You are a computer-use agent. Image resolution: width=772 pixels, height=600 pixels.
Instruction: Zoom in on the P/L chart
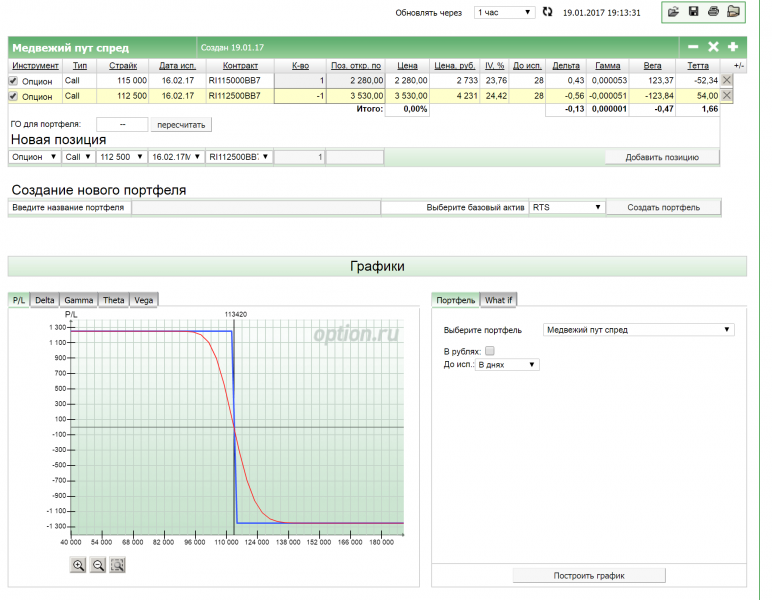[78, 565]
